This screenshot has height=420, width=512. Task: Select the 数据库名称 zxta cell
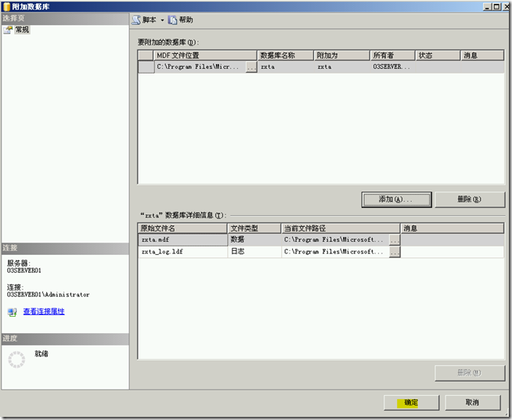click(x=286, y=67)
